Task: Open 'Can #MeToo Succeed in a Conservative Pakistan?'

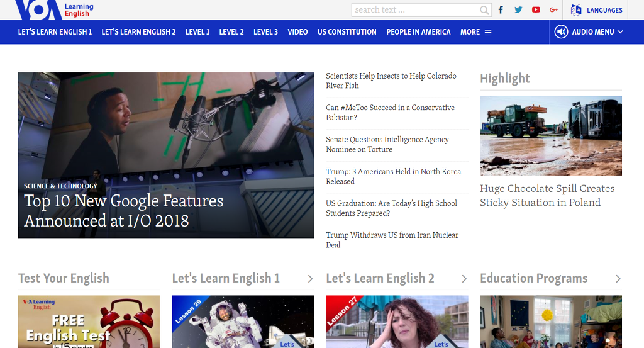Action: coord(390,113)
